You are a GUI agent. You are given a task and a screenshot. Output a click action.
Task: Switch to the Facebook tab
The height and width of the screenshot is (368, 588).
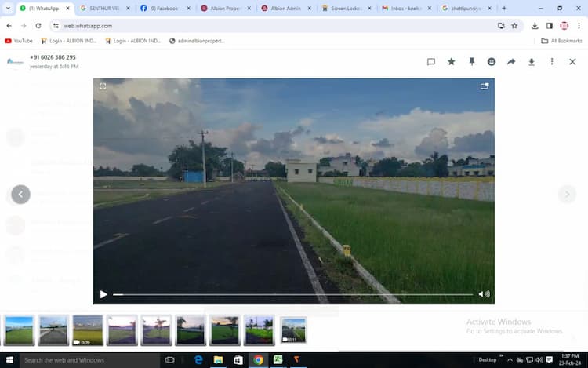[x=165, y=9]
